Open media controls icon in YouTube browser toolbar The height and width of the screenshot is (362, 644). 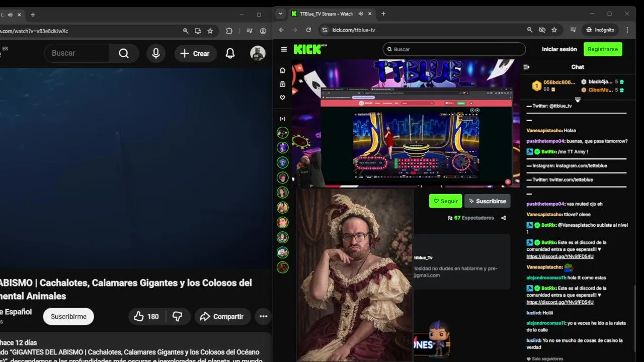tap(250, 31)
